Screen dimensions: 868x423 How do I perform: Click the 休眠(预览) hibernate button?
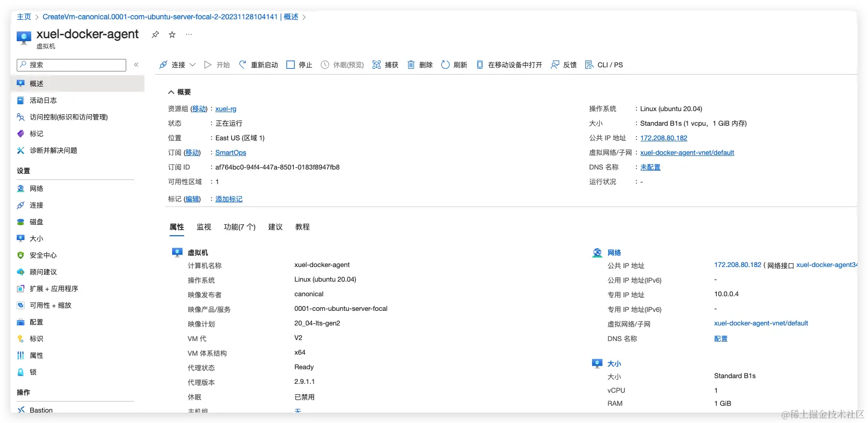(342, 65)
